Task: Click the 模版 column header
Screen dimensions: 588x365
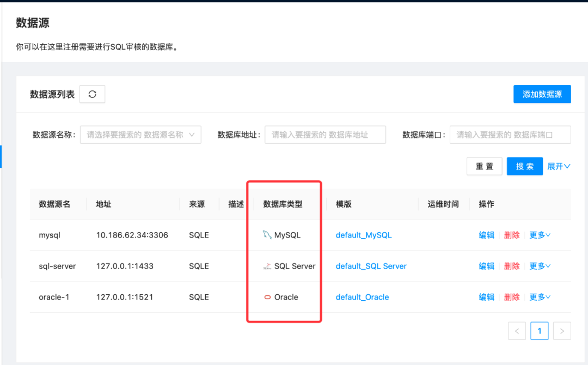Action: pyautogui.click(x=344, y=204)
